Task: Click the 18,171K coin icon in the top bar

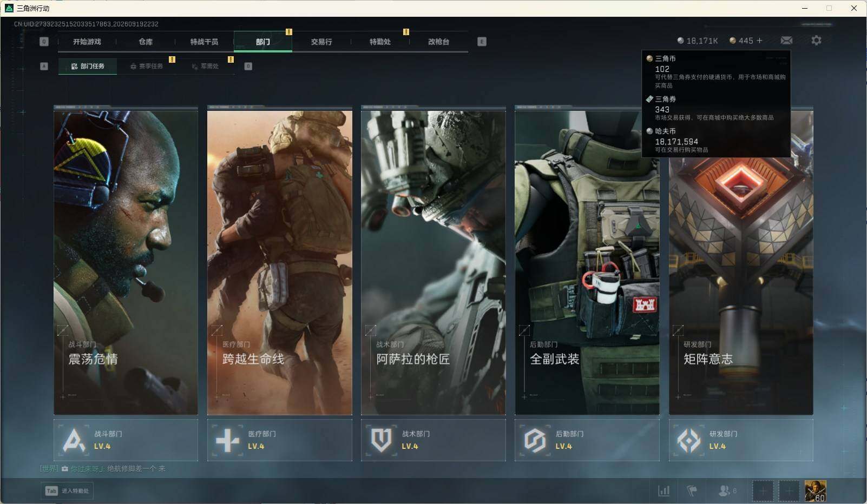Action: tap(680, 41)
